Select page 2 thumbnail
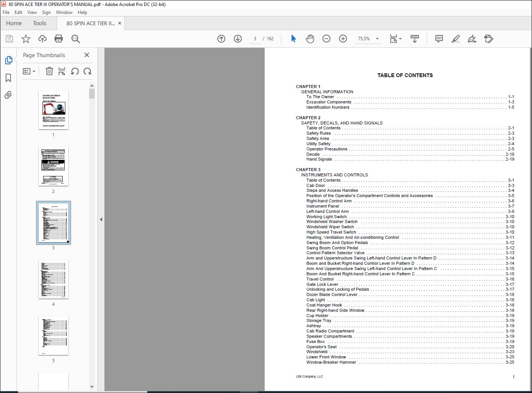The height and width of the screenshot is (393, 532). (x=53, y=167)
